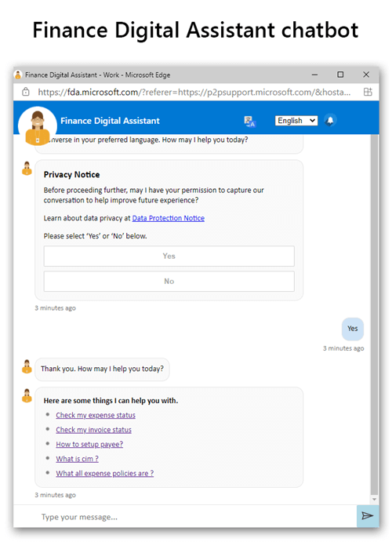Click the No button in Privacy Notice
The height and width of the screenshot is (542, 392).
click(x=169, y=282)
